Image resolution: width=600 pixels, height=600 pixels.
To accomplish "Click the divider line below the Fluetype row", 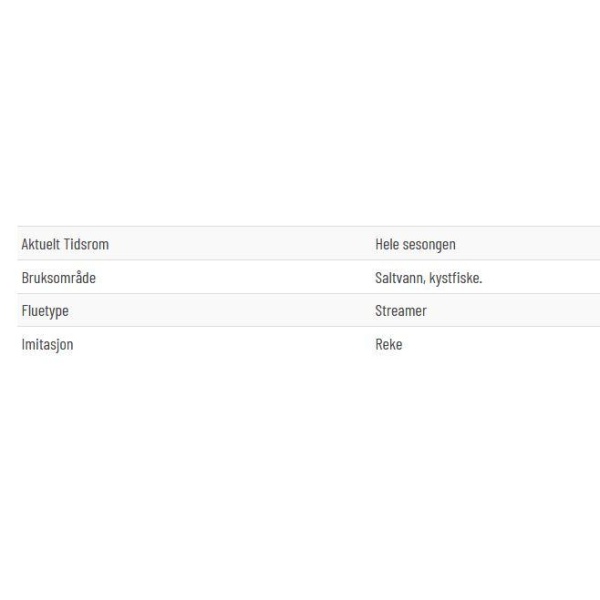I will point(308,327).
